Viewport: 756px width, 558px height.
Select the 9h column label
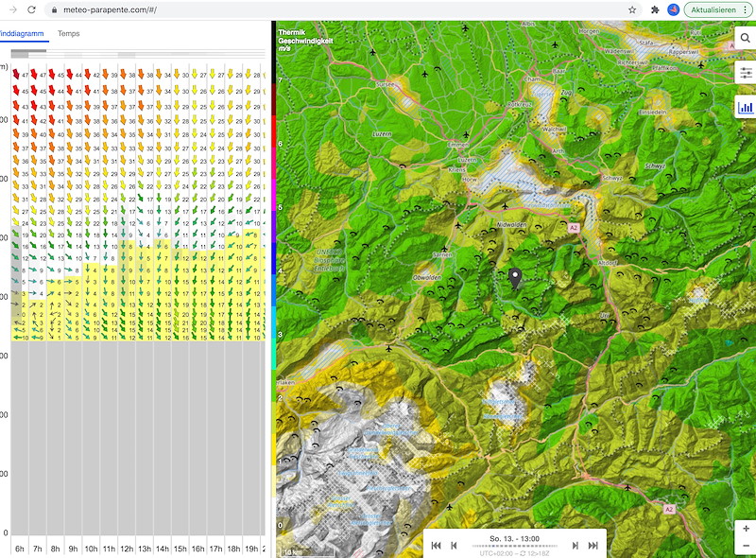(73, 549)
